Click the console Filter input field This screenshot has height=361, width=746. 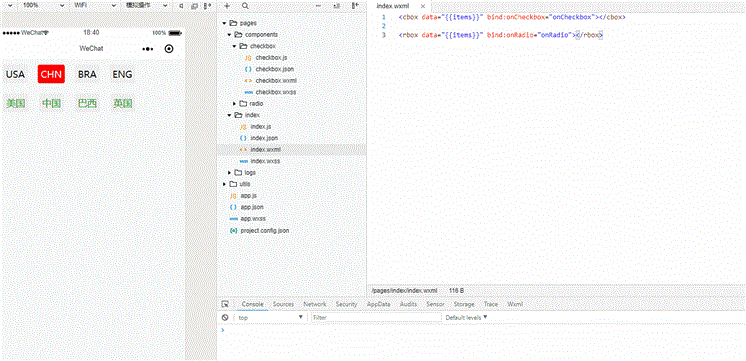[376, 317]
